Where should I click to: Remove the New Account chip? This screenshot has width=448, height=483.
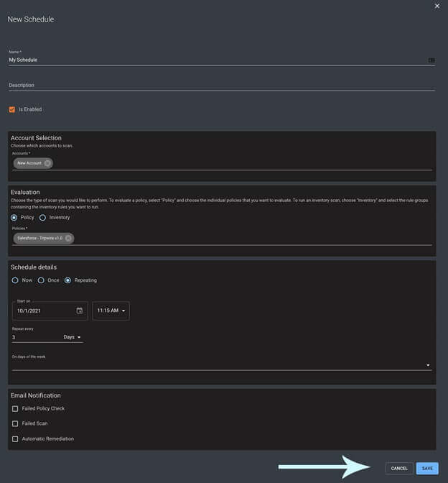(47, 163)
